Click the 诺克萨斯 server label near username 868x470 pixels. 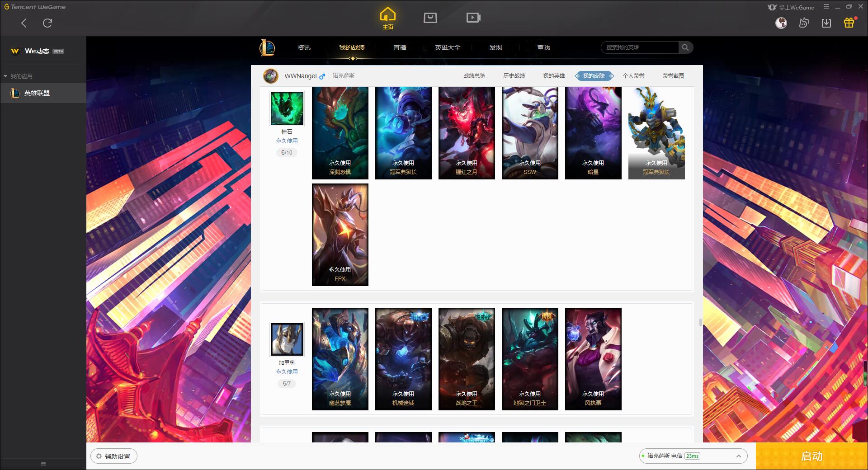pyautogui.click(x=344, y=76)
